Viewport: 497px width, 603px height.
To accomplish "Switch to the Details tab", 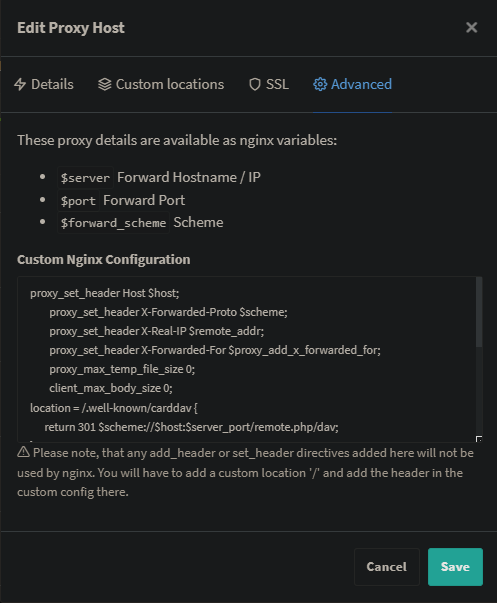I will pyautogui.click(x=44, y=84).
